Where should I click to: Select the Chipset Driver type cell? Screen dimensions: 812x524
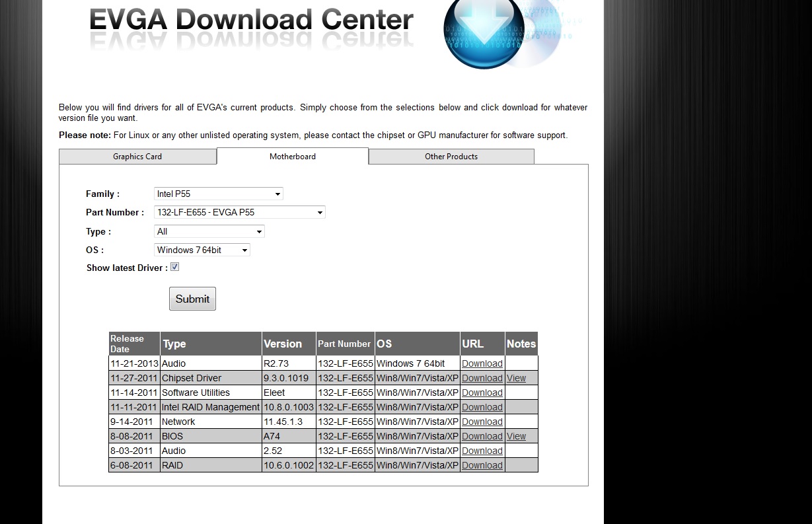[x=211, y=378]
